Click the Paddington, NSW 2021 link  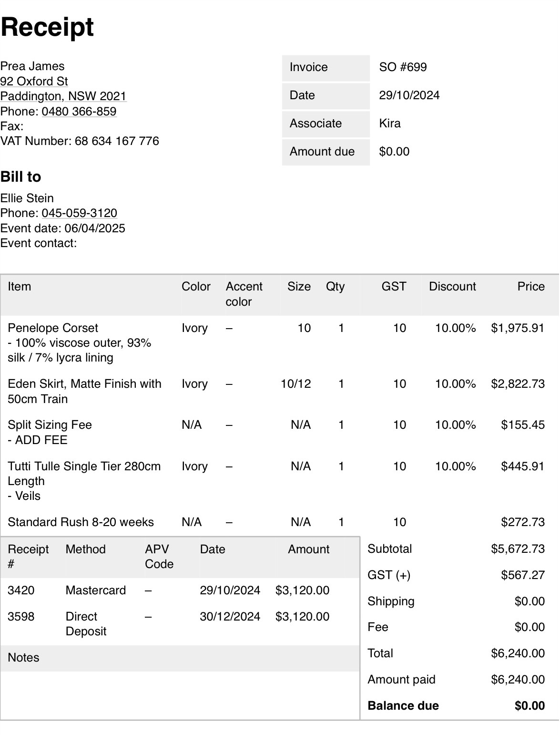(63, 96)
